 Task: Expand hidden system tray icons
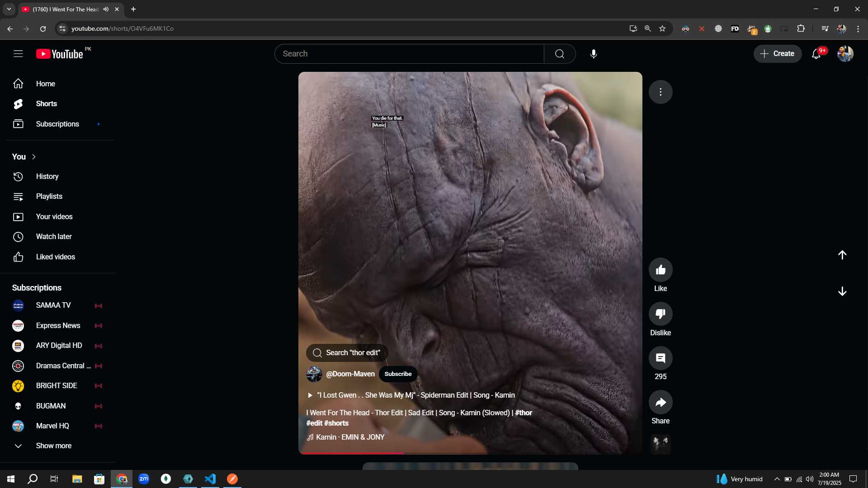coord(777,479)
